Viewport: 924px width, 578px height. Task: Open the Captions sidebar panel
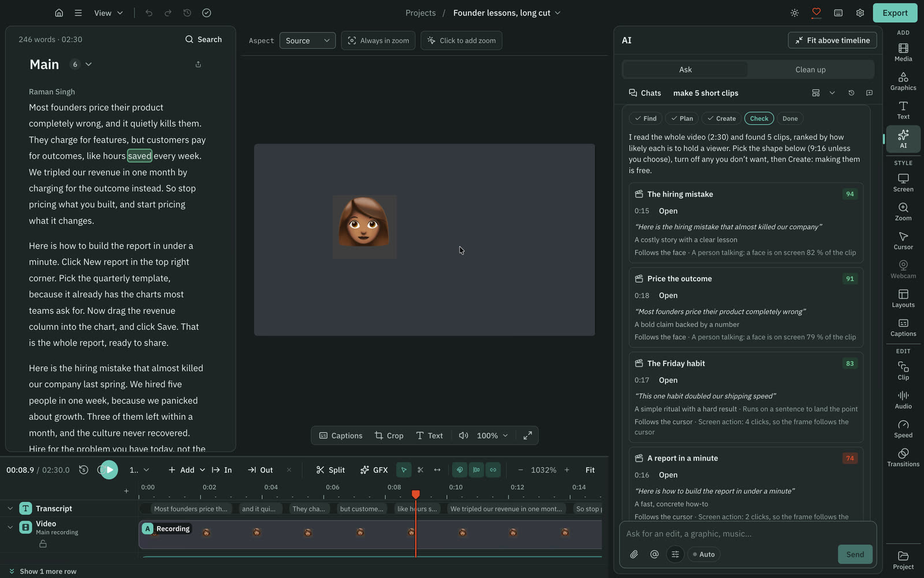click(903, 327)
